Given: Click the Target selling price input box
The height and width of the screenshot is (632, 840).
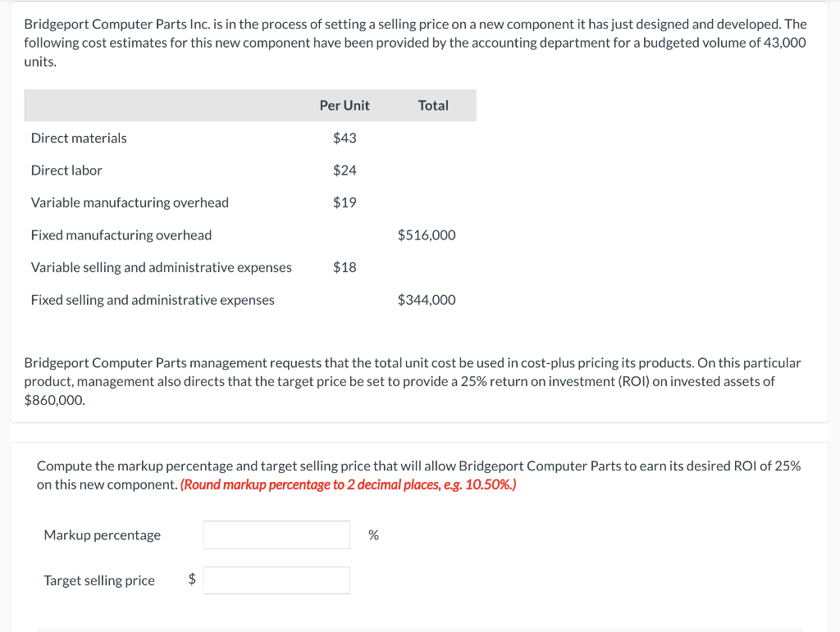Looking at the screenshot, I should point(276,580).
